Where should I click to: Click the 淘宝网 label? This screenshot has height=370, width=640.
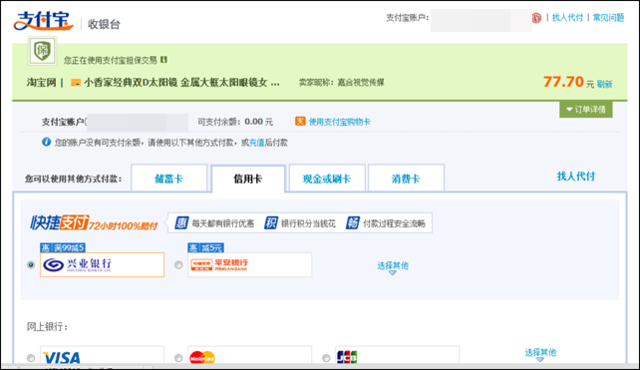[41, 83]
